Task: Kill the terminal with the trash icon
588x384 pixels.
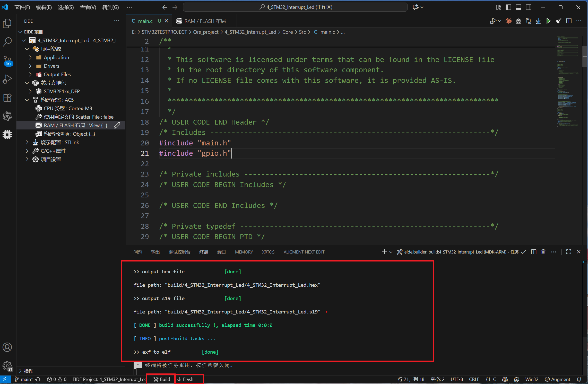Action: click(543, 252)
